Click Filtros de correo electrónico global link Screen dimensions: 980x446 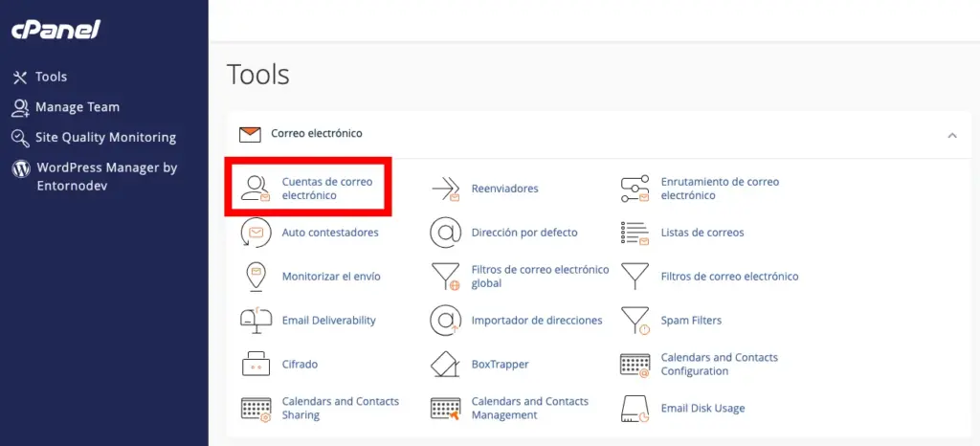pos(540,277)
